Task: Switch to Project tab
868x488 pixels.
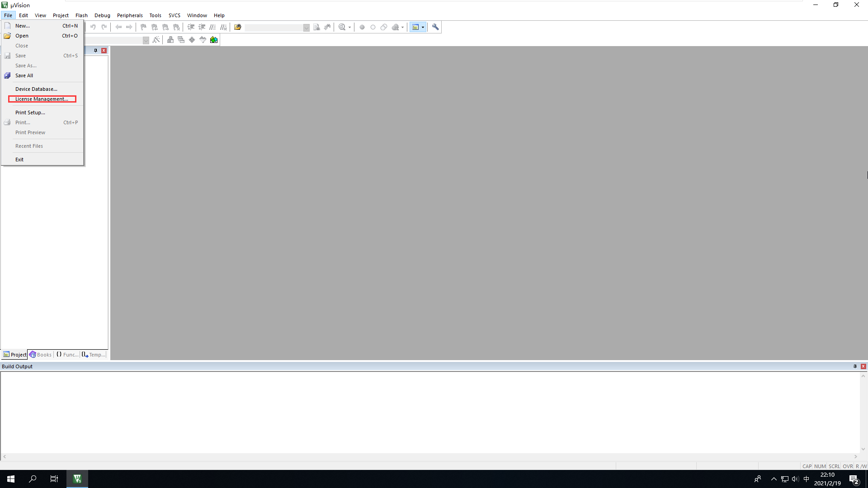Action: tap(14, 355)
